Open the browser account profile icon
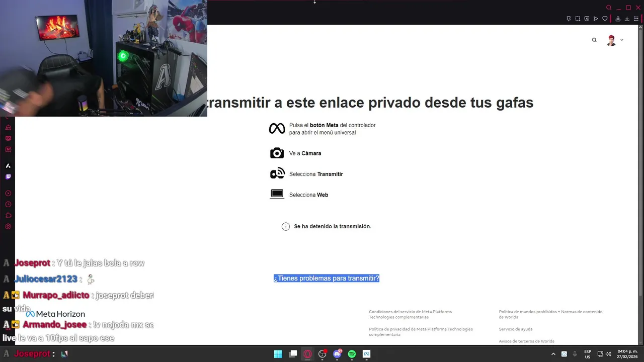Viewport: 644px width, 362px height. click(618, 19)
